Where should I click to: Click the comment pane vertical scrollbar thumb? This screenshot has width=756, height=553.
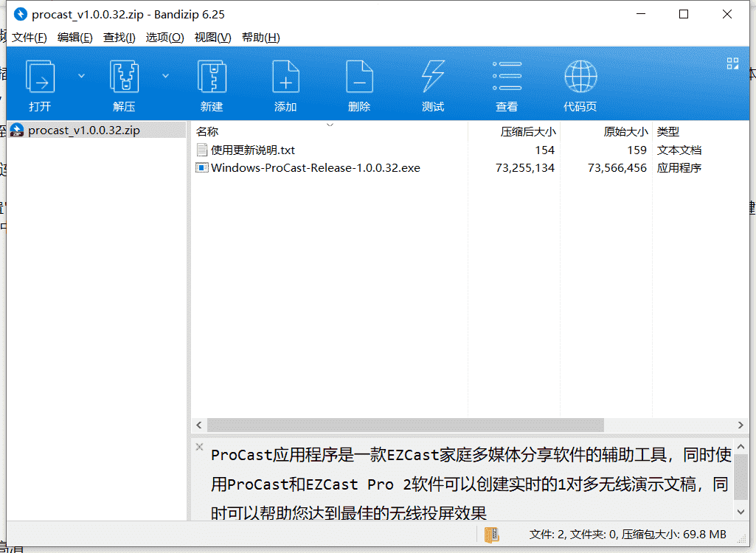tap(741, 477)
